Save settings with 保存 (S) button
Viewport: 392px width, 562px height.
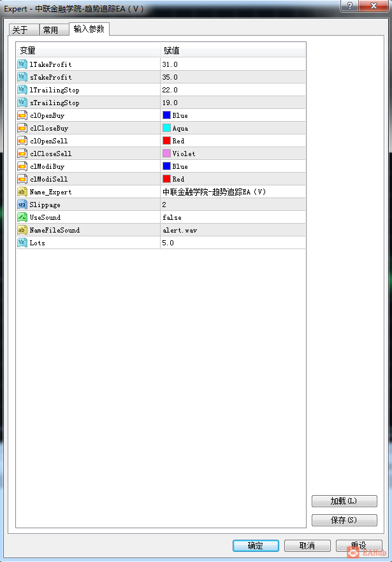click(344, 520)
